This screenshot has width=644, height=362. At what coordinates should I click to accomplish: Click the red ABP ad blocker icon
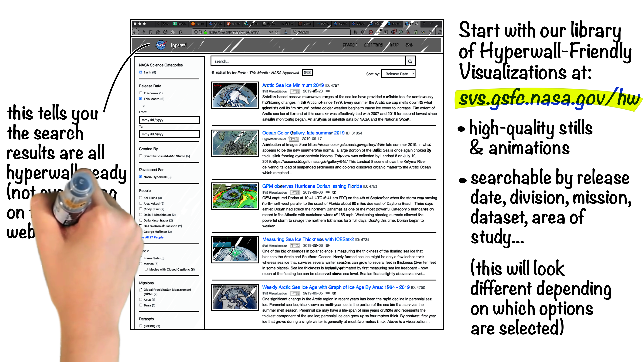(x=371, y=32)
